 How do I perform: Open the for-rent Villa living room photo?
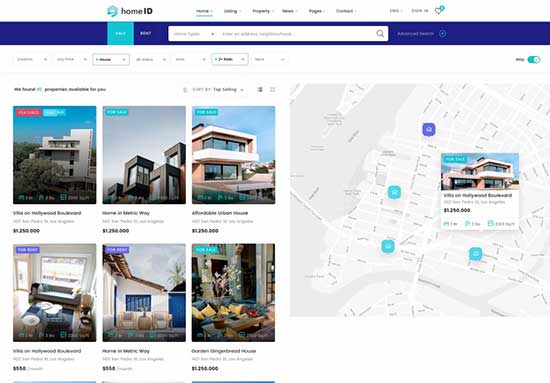click(55, 293)
